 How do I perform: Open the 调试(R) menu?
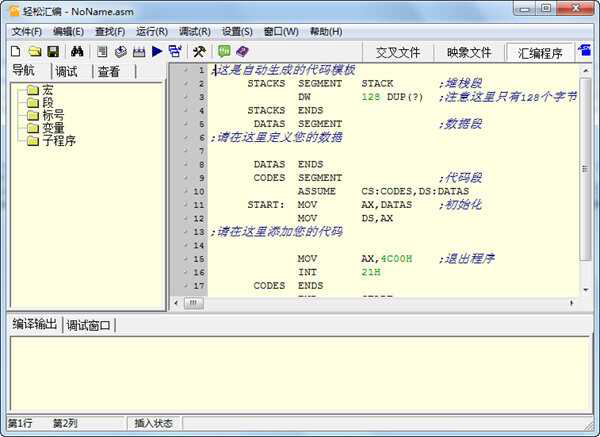(x=194, y=31)
